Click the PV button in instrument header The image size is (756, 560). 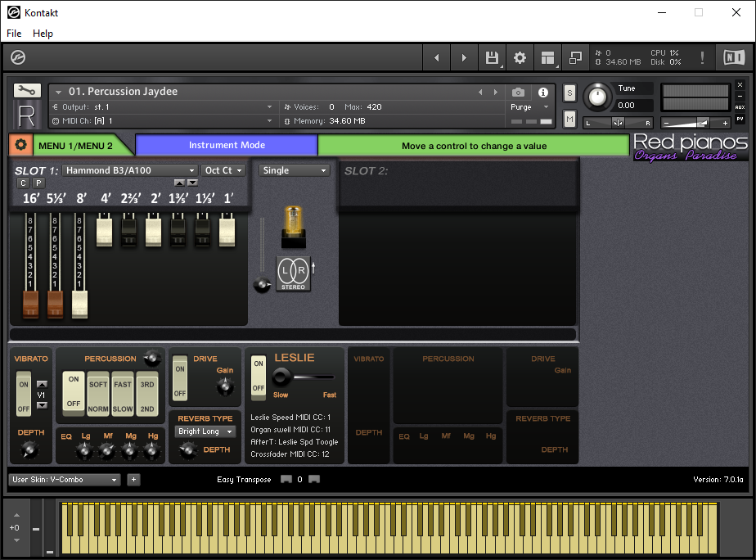[x=740, y=119]
